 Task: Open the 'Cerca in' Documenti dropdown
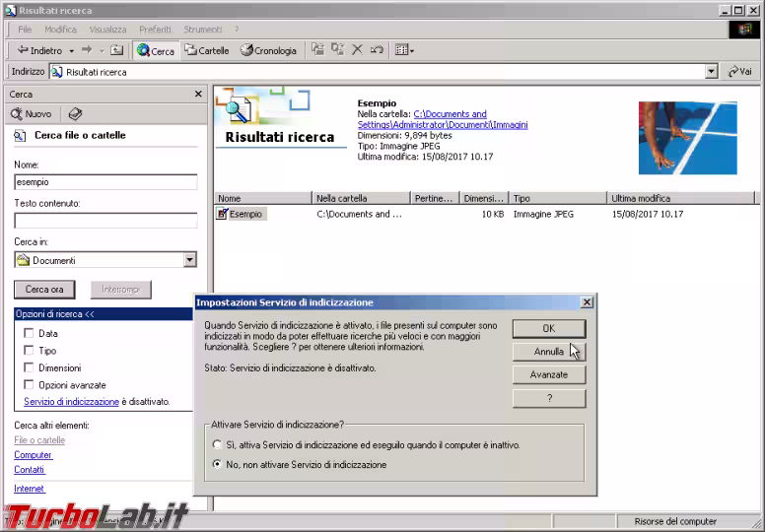pyautogui.click(x=190, y=260)
